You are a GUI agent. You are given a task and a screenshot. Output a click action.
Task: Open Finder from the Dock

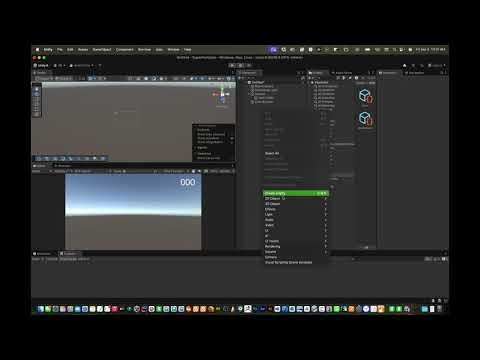(x=41, y=309)
